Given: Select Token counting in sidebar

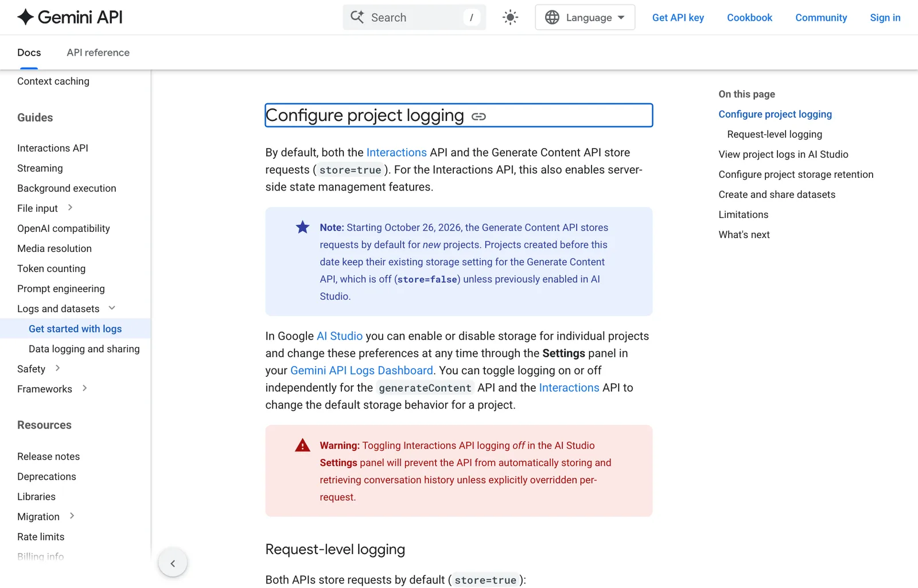Looking at the screenshot, I should point(52,268).
